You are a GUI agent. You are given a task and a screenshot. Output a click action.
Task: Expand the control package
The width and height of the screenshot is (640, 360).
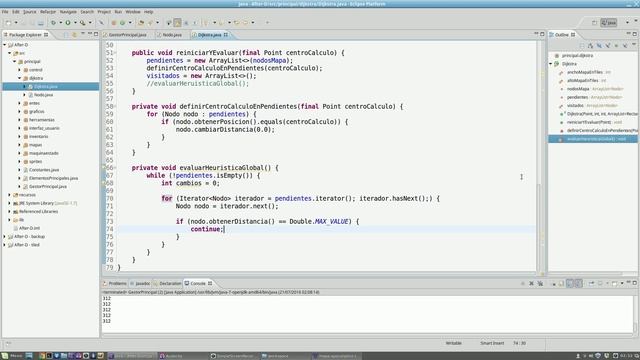20,70
